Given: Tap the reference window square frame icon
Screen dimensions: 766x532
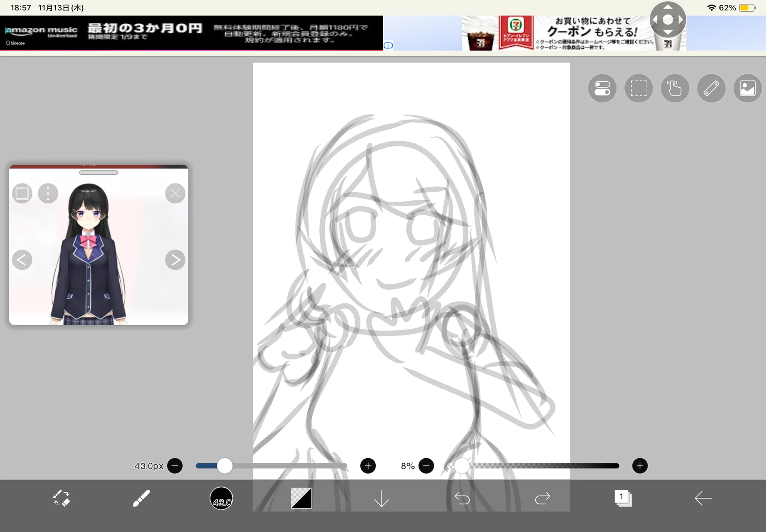Looking at the screenshot, I should 22,193.
